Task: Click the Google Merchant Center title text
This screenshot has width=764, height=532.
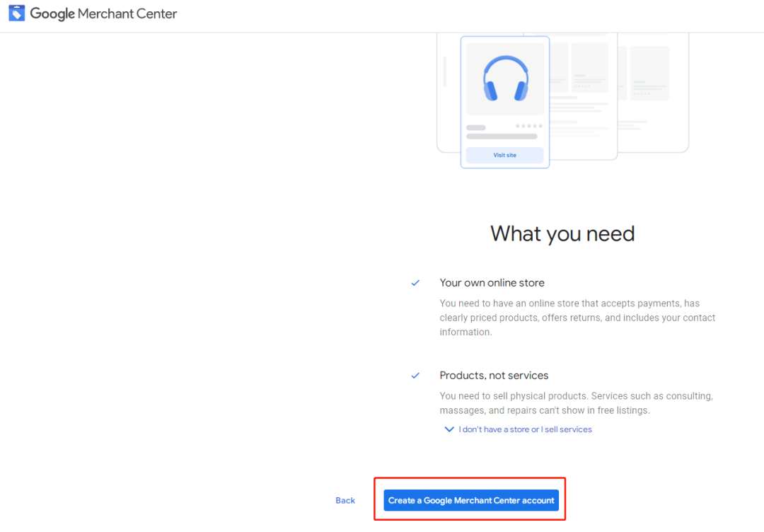Action: pyautogui.click(x=103, y=13)
